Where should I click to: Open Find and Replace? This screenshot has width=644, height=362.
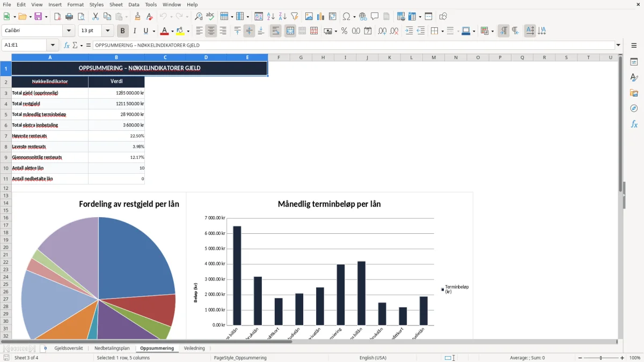coord(199,17)
